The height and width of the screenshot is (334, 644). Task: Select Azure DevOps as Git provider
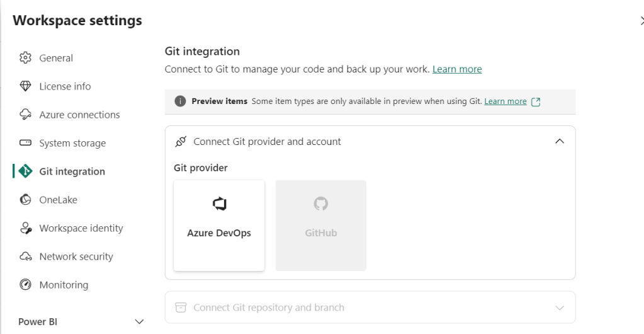(219, 225)
